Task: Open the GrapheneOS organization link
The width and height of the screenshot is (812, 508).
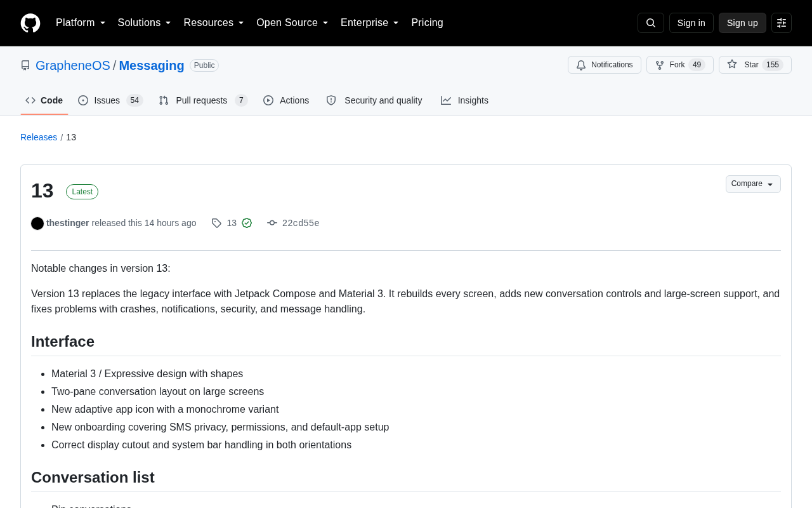Action: [73, 65]
